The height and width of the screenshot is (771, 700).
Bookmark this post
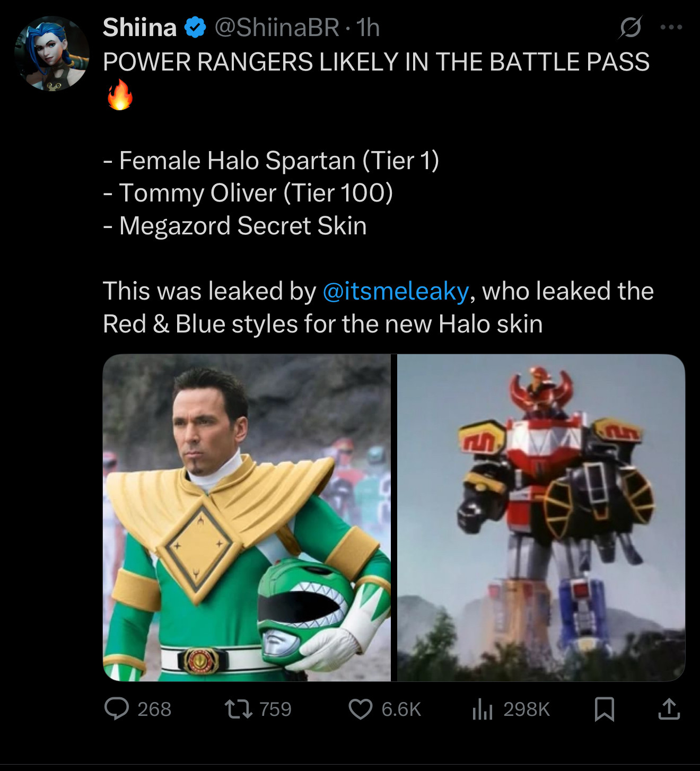(605, 709)
